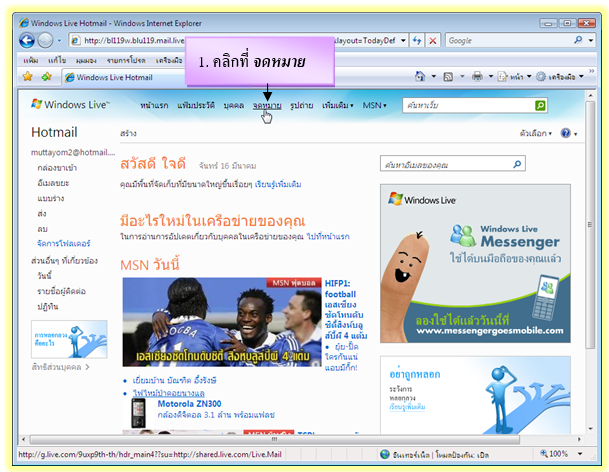Click the red Stop loading icon
The height and width of the screenshot is (472, 609).
tap(432, 40)
